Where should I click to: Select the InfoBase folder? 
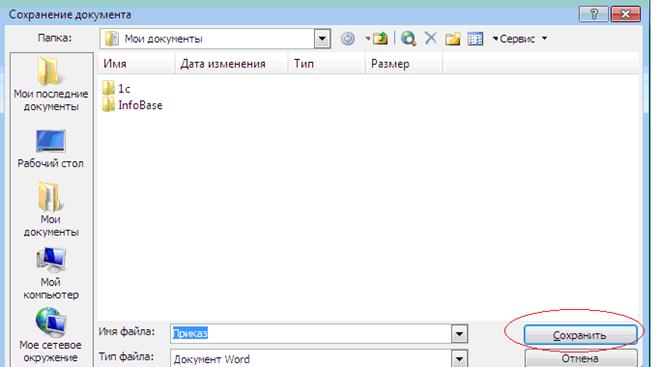coord(132,105)
